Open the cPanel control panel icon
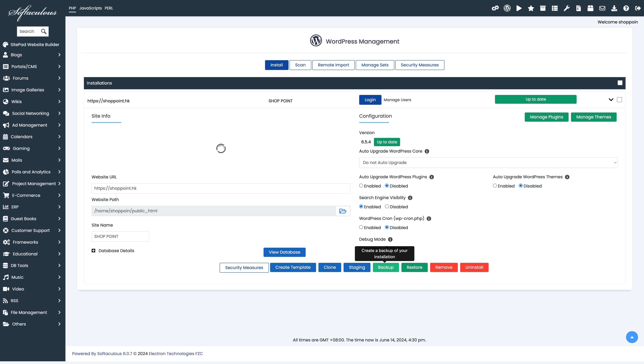The height and width of the screenshot is (364, 644). click(495, 8)
